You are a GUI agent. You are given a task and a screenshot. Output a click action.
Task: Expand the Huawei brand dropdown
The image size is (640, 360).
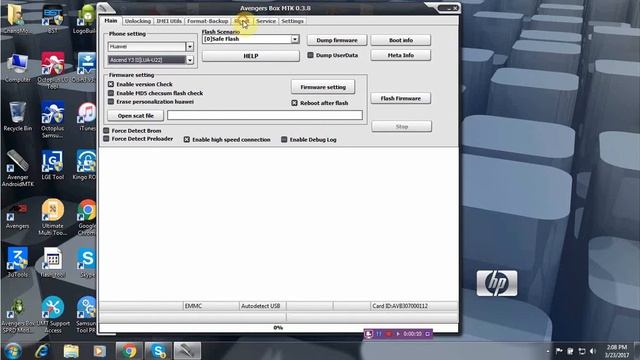pyautogui.click(x=190, y=47)
